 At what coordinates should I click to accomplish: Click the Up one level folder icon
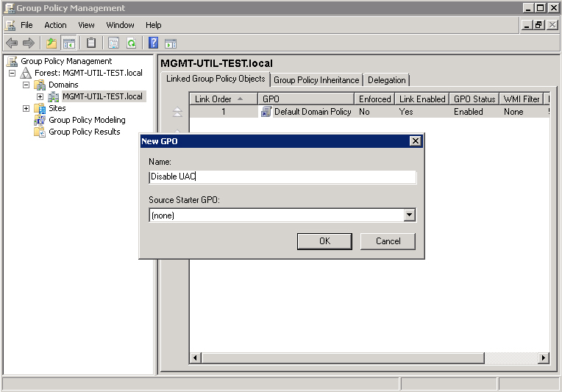[51, 43]
